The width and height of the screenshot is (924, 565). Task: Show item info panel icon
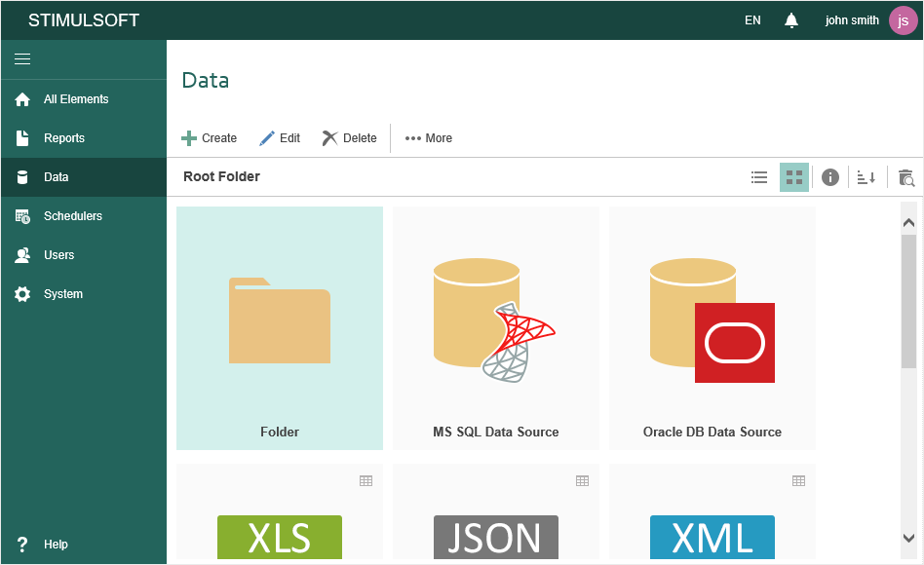[x=829, y=177]
